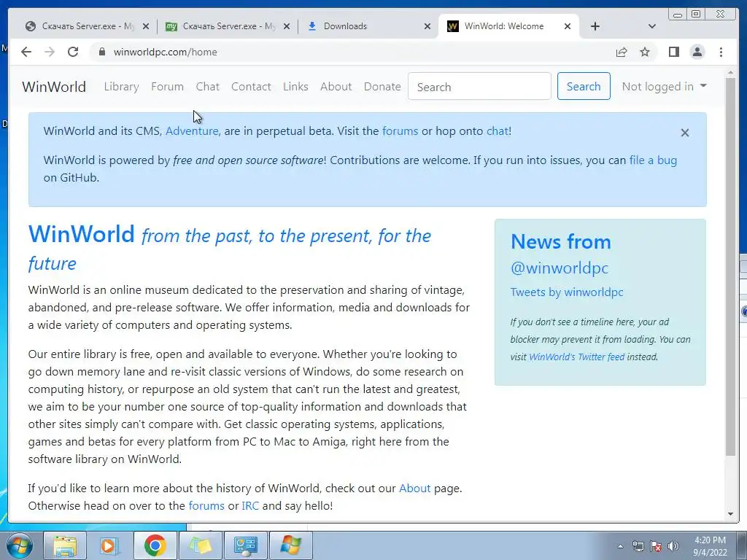
Task: Open the chat link in banner
Action: coord(498,131)
